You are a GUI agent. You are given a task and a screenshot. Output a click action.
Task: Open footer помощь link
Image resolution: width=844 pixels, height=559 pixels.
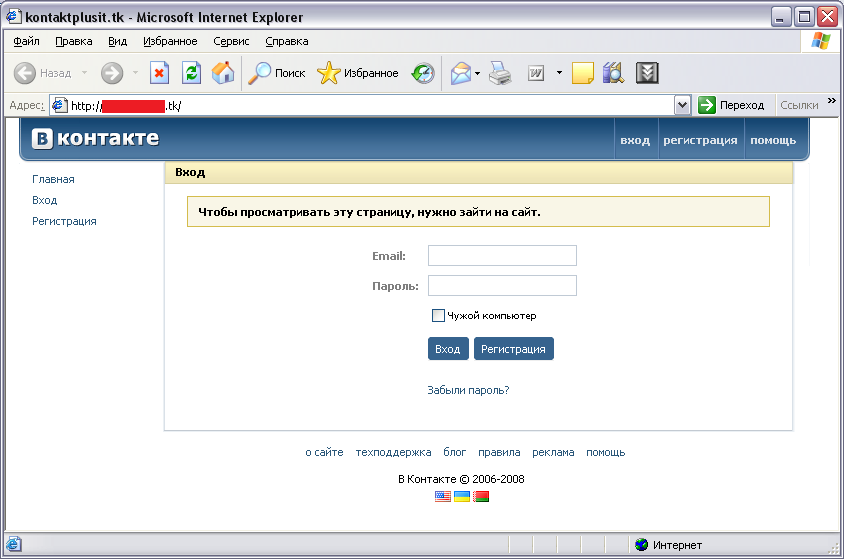coord(606,452)
